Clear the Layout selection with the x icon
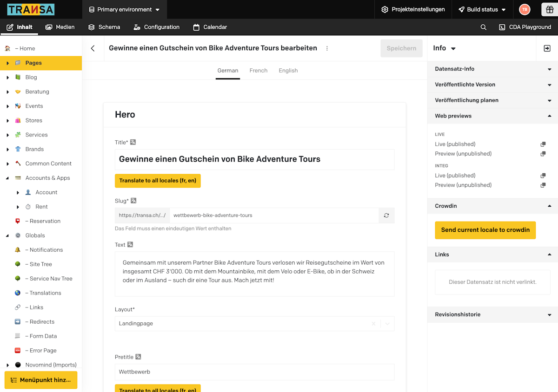 pyautogui.click(x=373, y=324)
